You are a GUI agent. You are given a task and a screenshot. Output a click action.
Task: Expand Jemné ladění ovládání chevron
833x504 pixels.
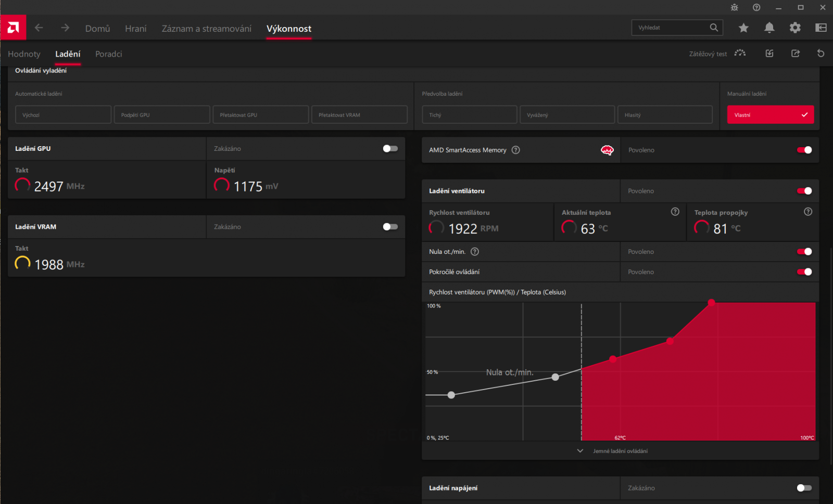580,451
